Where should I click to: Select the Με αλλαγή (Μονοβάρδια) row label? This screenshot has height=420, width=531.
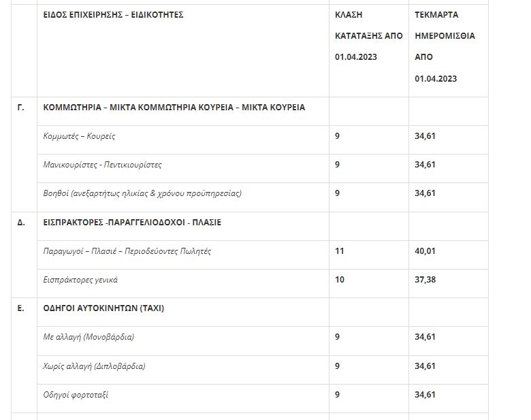point(88,337)
